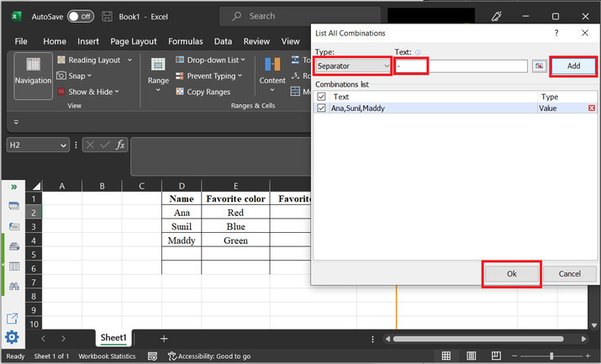The image size is (601, 364).
Task: Open the settings gear in the sidebar
Action: pyautogui.click(x=13, y=337)
